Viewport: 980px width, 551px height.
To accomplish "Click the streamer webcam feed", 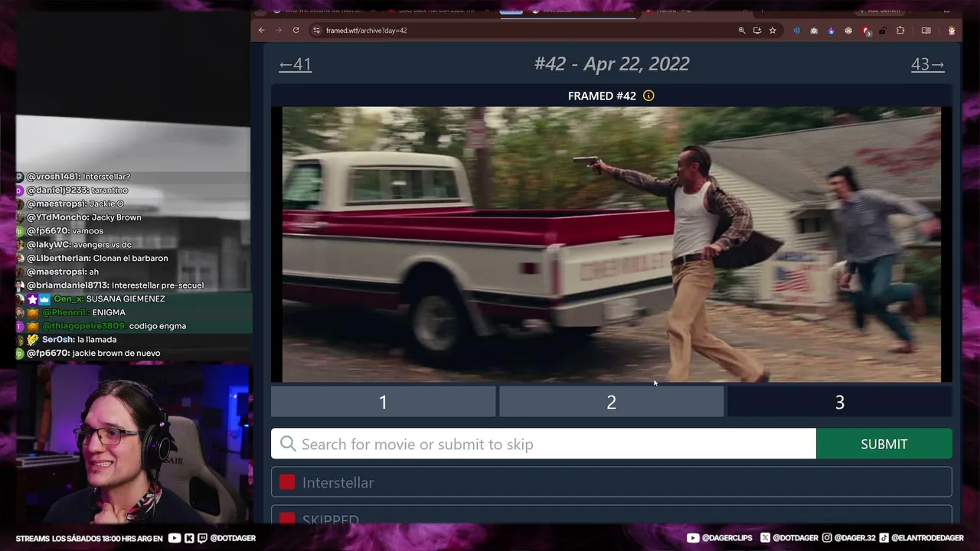I will pos(132,444).
